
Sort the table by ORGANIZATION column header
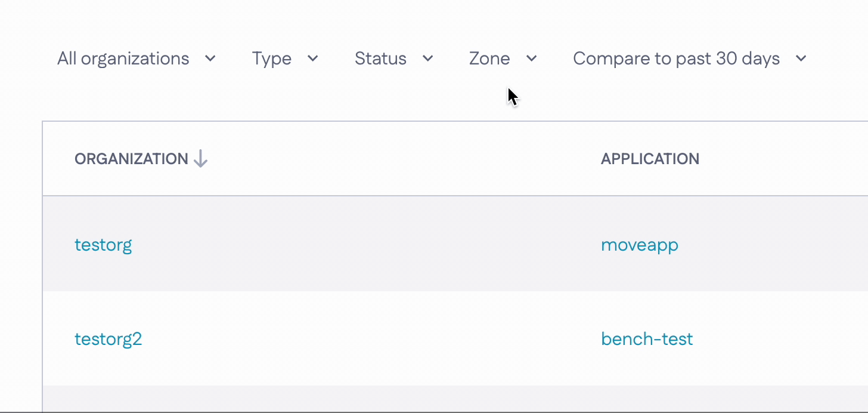click(x=131, y=159)
